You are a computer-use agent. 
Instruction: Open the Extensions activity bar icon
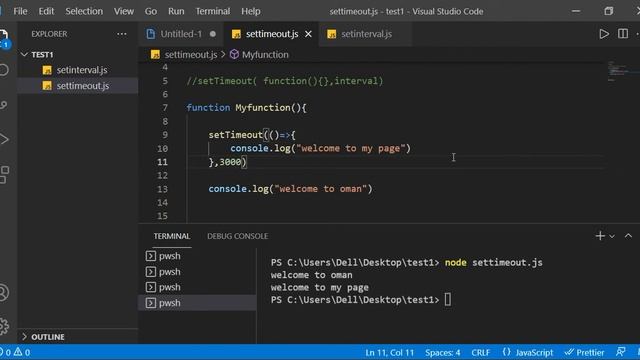pyautogui.click(x=4, y=175)
